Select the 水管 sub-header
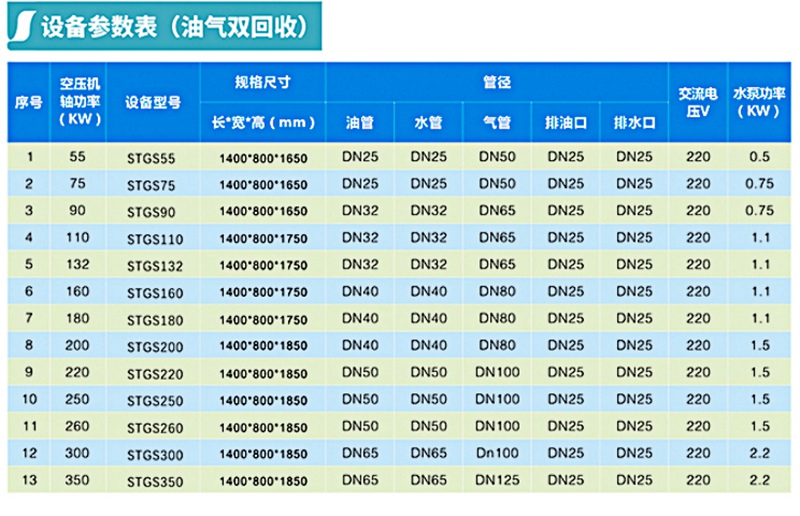This screenshot has height=516, width=800. [427, 122]
